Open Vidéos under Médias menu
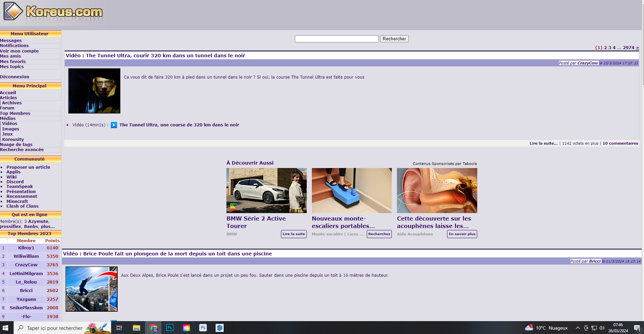The image size is (644, 334). [x=9, y=124]
